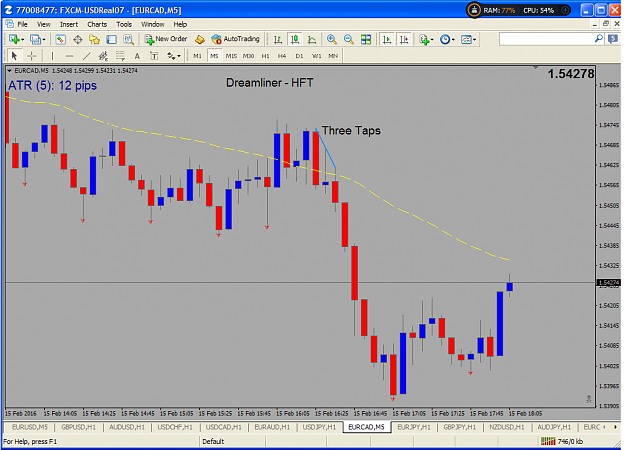Open the Insert menu
Viewport: 625px width, 450px height.
coord(69,24)
